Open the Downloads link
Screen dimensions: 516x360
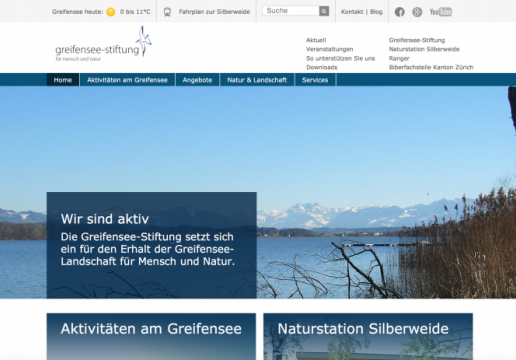[x=322, y=67]
